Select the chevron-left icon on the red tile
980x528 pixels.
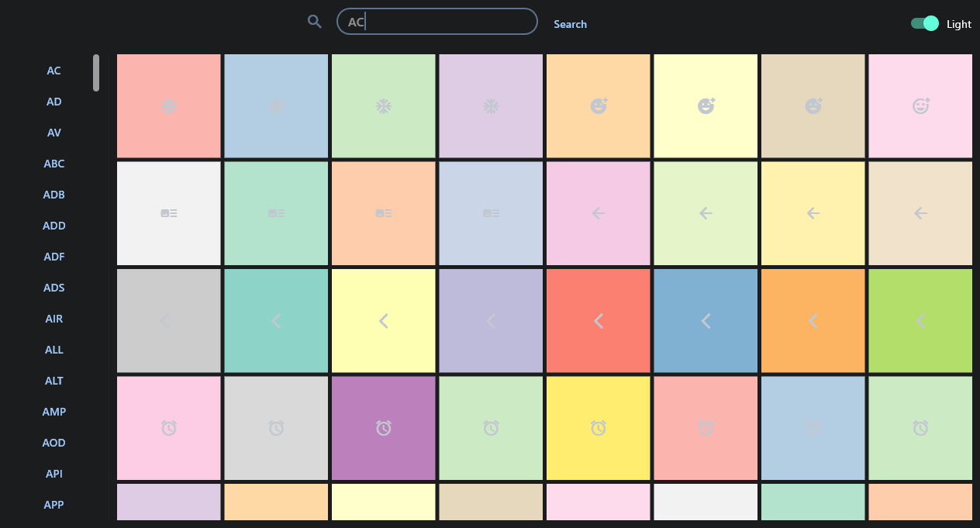[x=598, y=320]
